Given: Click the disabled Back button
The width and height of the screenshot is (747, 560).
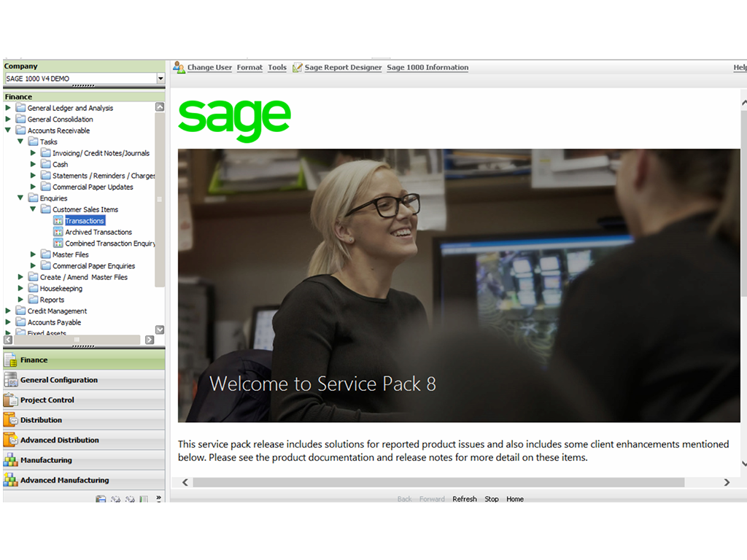Looking at the screenshot, I should pyautogui.click(x=404, y=499).
